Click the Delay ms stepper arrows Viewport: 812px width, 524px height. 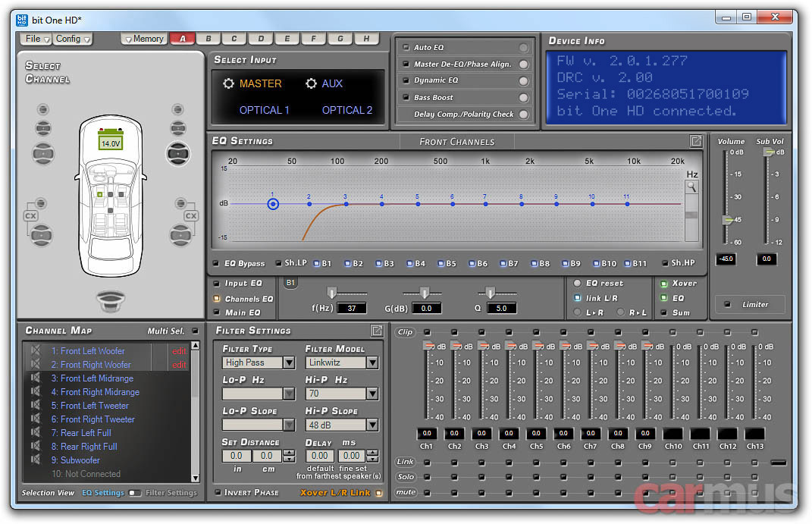(372, 456)
